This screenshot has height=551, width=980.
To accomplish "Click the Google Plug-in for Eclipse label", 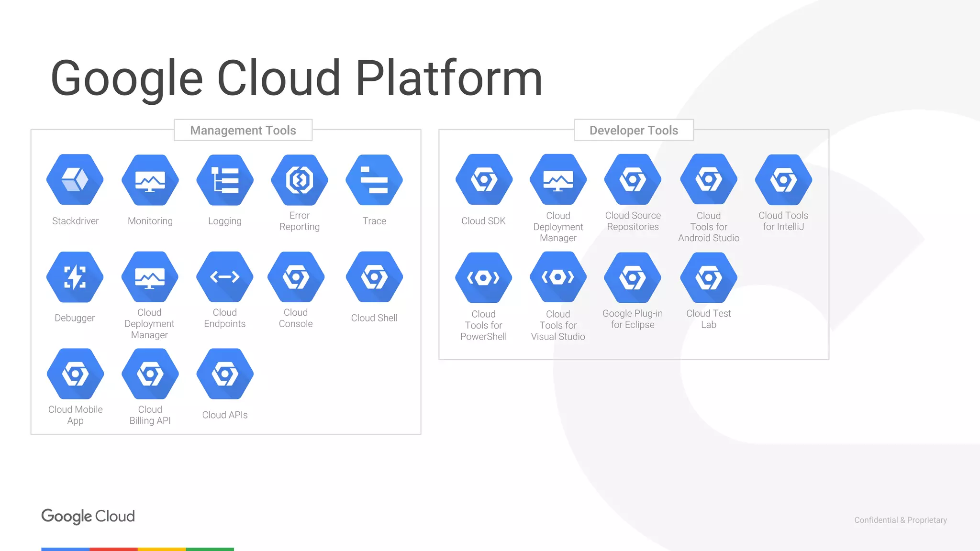I will (633, 319).
